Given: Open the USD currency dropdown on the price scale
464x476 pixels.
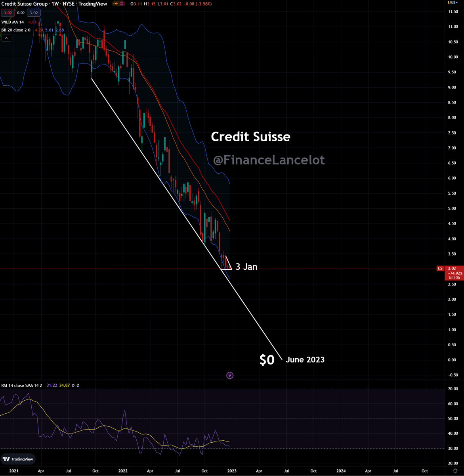Looking at the screenshot, I should click(x=453, y=3).
